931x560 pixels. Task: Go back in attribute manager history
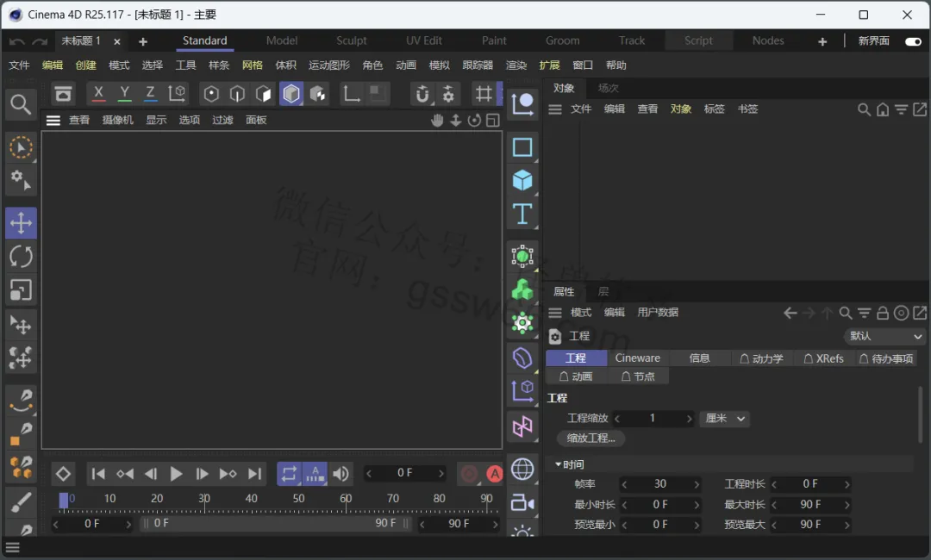(x=790, y=313)
